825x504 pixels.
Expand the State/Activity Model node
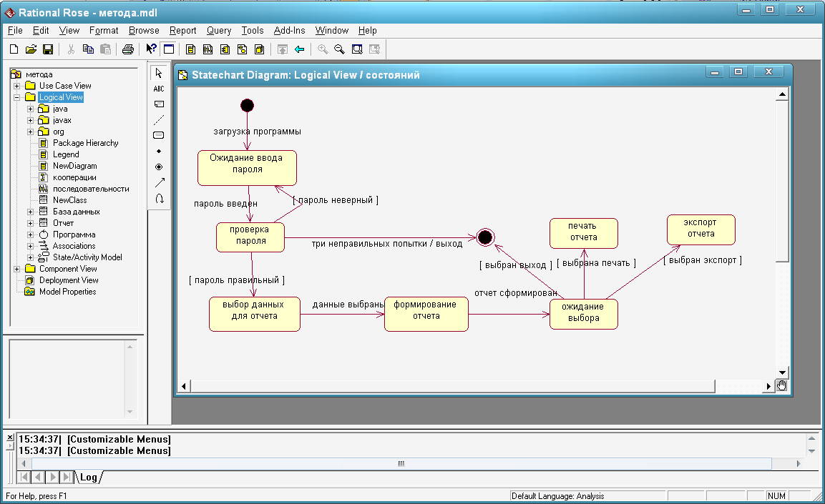[x=31, y=257]
